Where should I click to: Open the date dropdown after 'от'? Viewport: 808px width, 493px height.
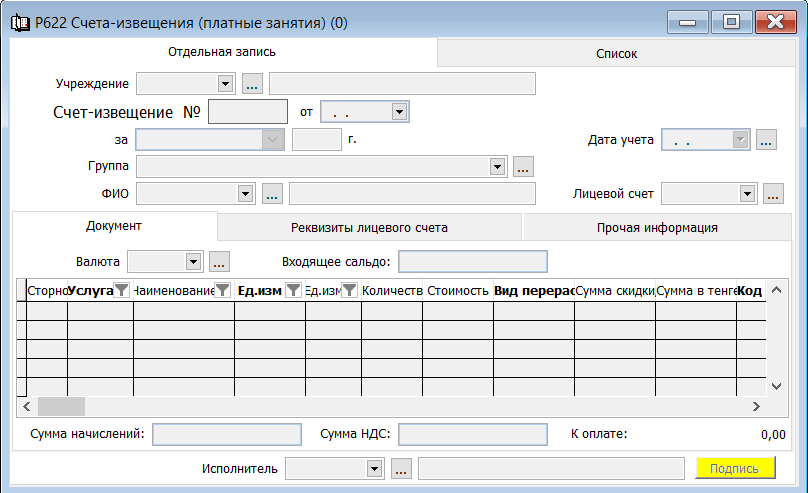click(399, 112)
